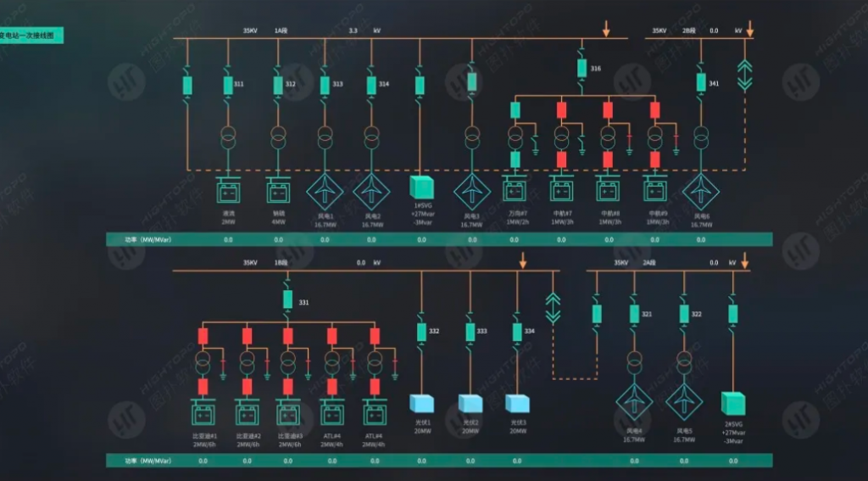Click the 0.0 power value under 比亚迪#1
Image resolution: width=868 pixels, height=481 pixels.
[203, 461]
